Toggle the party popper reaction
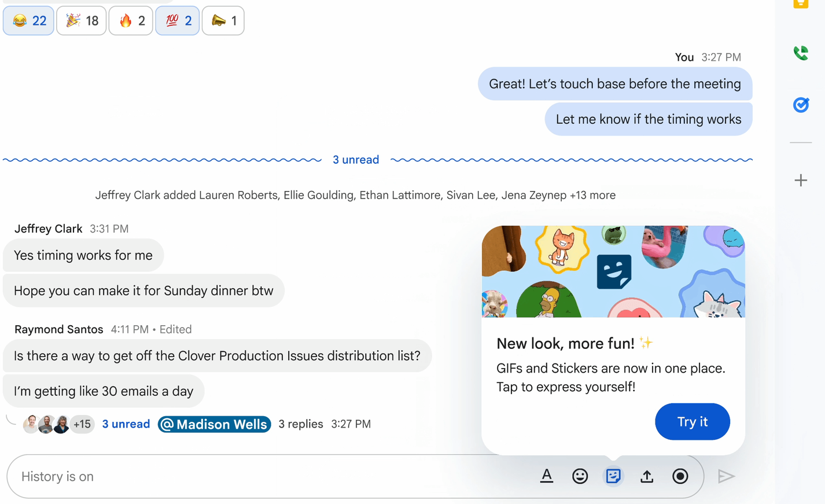825x504 pixels. pyautogui.click(x=82, y=21)
